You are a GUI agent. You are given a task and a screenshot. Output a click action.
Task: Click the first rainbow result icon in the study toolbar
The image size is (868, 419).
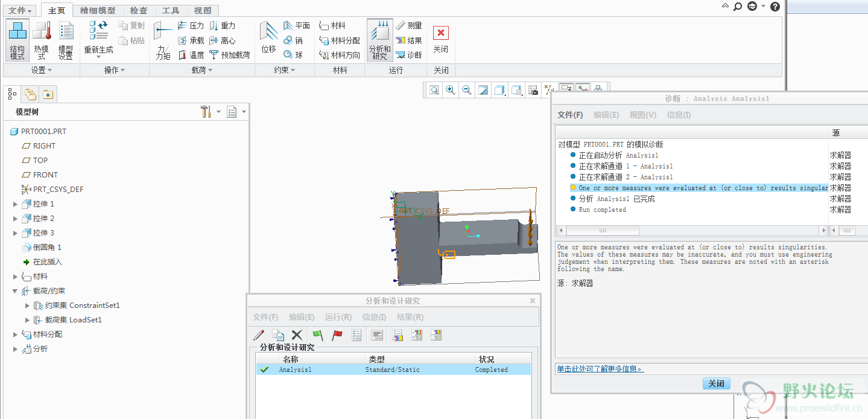coord(397,335)
